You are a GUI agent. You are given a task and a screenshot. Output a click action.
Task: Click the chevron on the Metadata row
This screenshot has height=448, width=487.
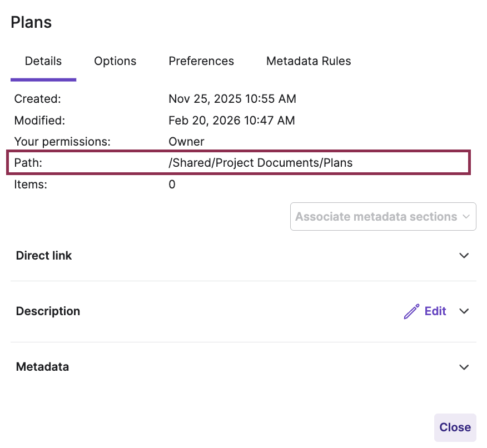pyautogui.click(x=464, y=367)
